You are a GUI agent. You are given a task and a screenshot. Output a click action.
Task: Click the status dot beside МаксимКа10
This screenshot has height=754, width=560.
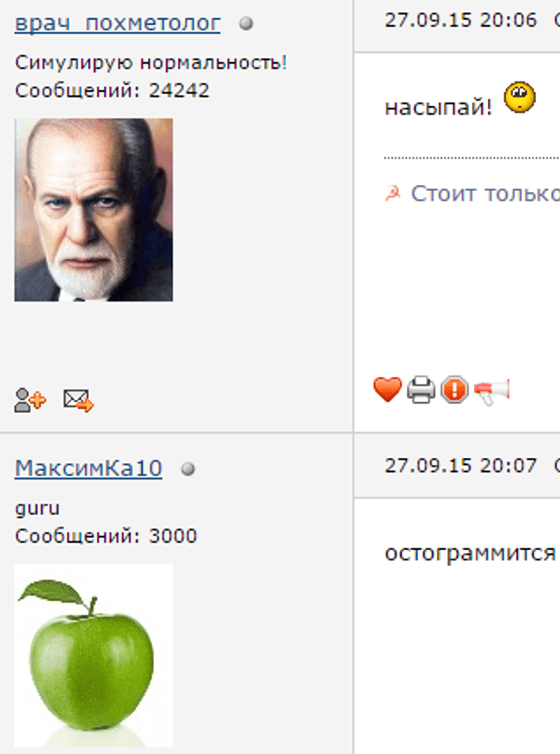(188, 468)
